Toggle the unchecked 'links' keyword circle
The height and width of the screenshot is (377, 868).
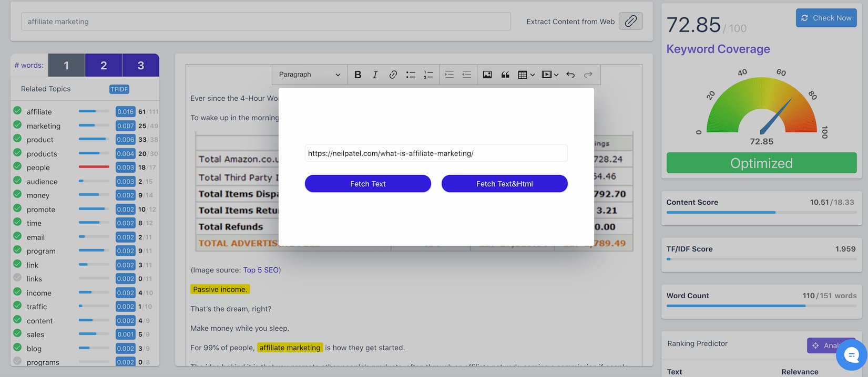17,278
